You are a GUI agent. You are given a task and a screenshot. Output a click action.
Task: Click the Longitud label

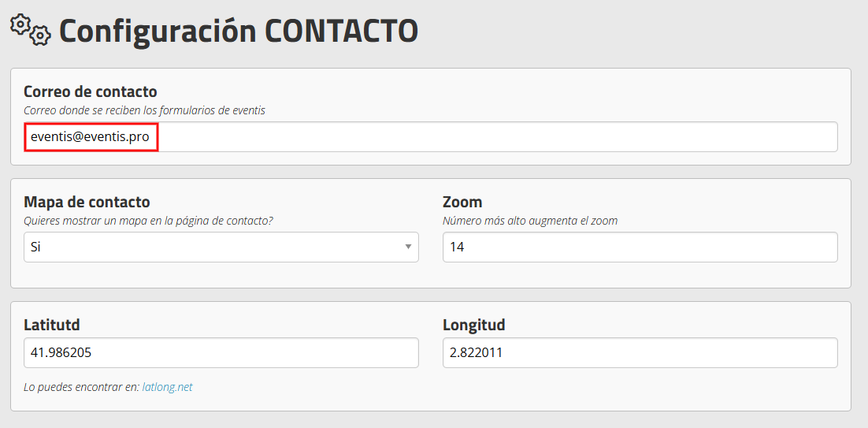pyautogui.click(x=474, y=325)
